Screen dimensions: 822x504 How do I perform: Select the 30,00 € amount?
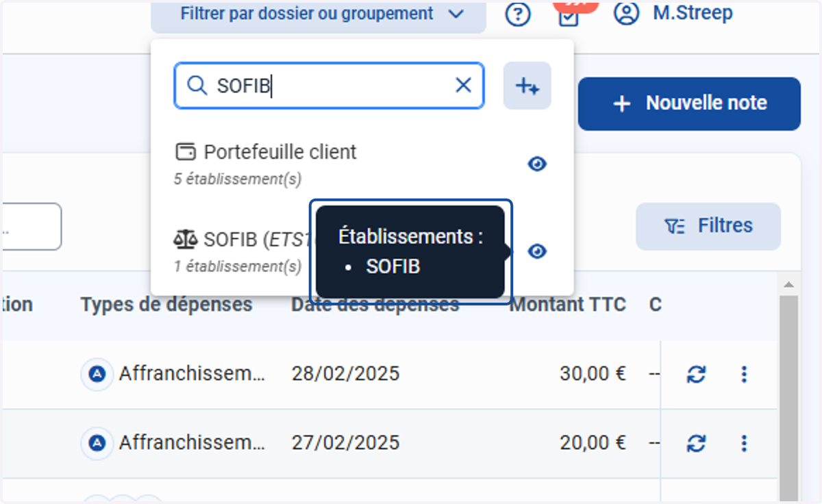593,374
